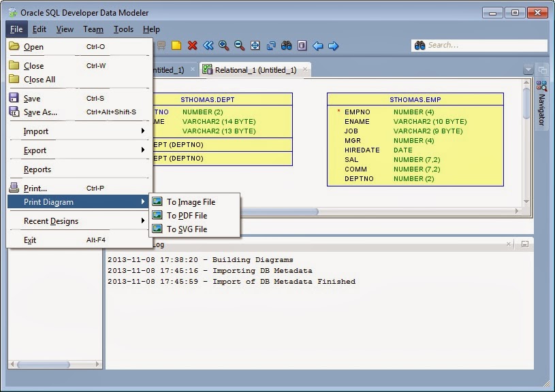Open the Tools menu

[123, 29]
